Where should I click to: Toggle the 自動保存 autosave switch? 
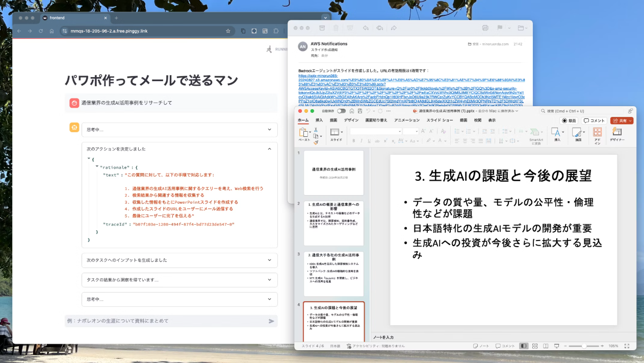(341, 111)
